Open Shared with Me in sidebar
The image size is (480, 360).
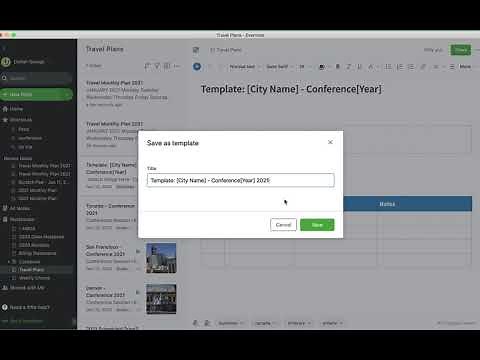coord(27,288)
